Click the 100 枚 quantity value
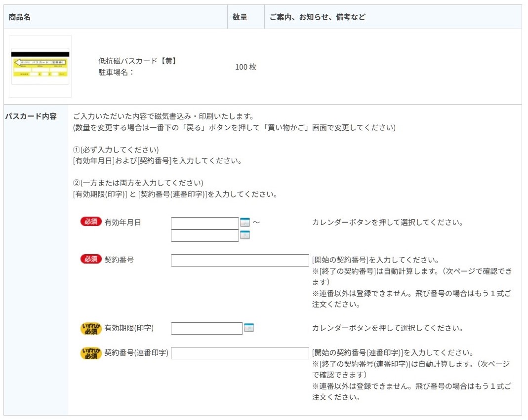Screen dimensions: 528x420 tap(245, 67)
